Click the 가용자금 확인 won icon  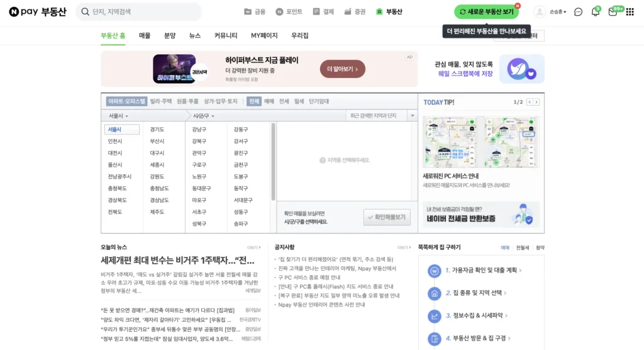coord(434,271)
